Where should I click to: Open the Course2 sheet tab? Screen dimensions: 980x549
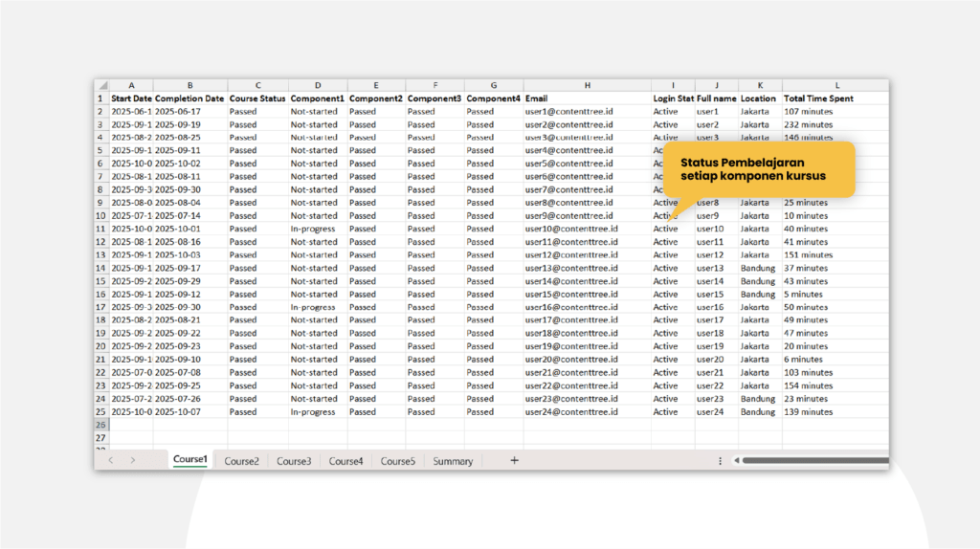pos(241,461)
